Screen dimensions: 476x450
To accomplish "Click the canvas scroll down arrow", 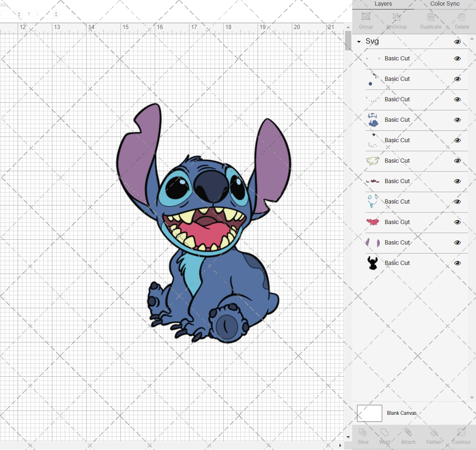I will coord(348,437).
